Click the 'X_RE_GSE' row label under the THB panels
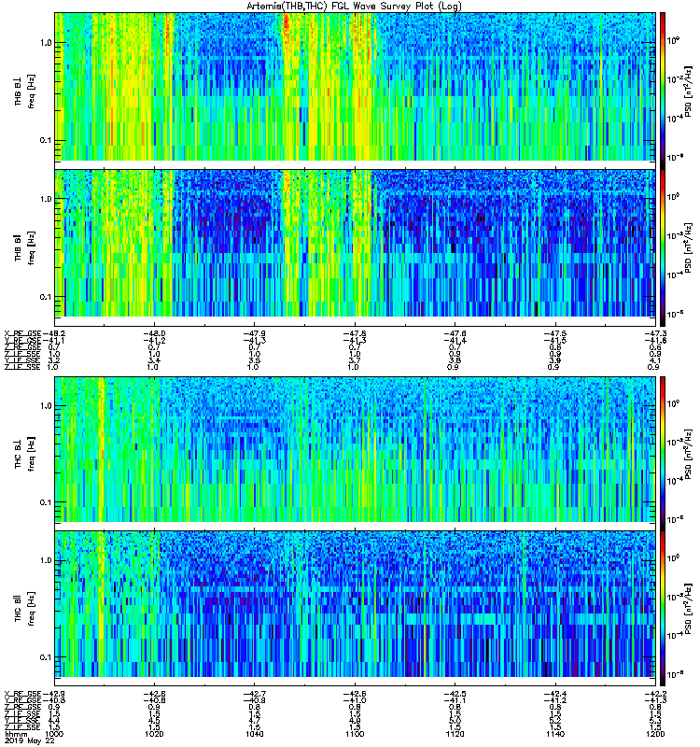Screen dimensions: 700x747 tap(22, 333)
